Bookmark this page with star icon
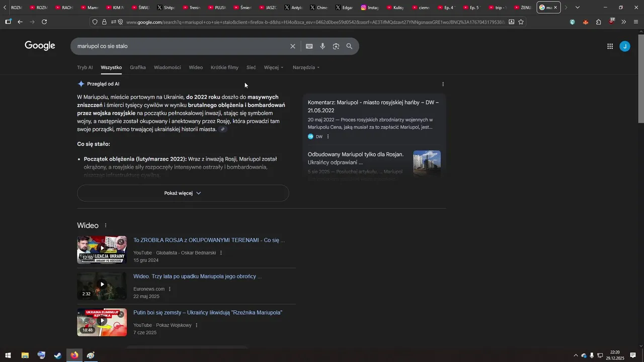 [x=521, y=22]
